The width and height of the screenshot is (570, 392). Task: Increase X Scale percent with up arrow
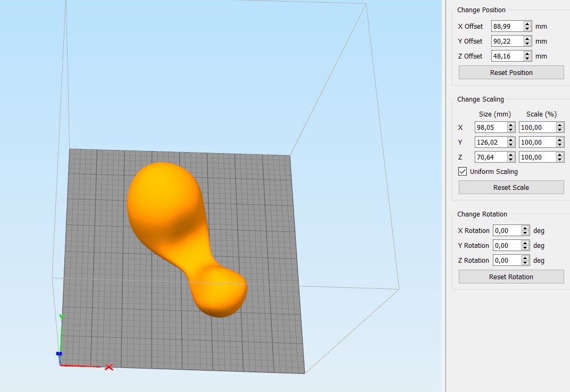[x=560, y=124]
